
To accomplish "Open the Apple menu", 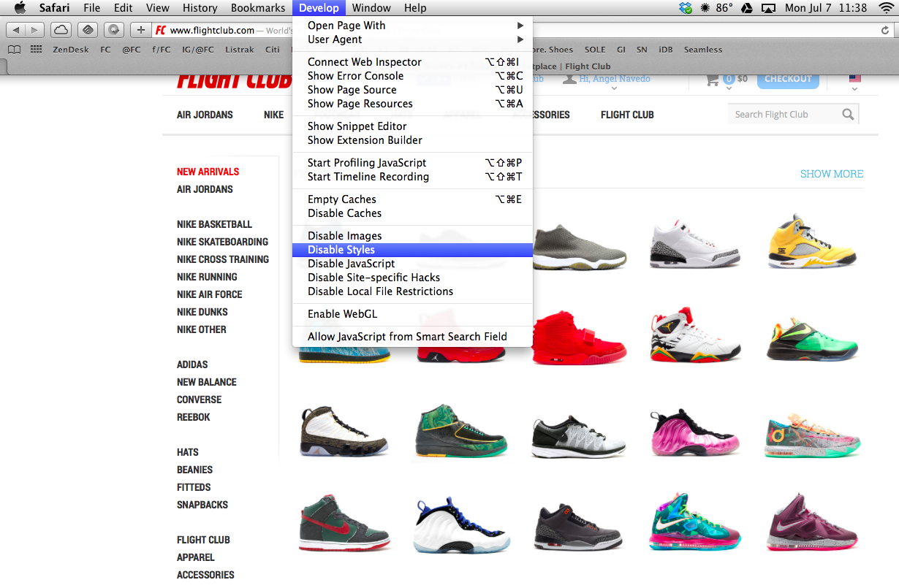I will click(x=20, y=8).
